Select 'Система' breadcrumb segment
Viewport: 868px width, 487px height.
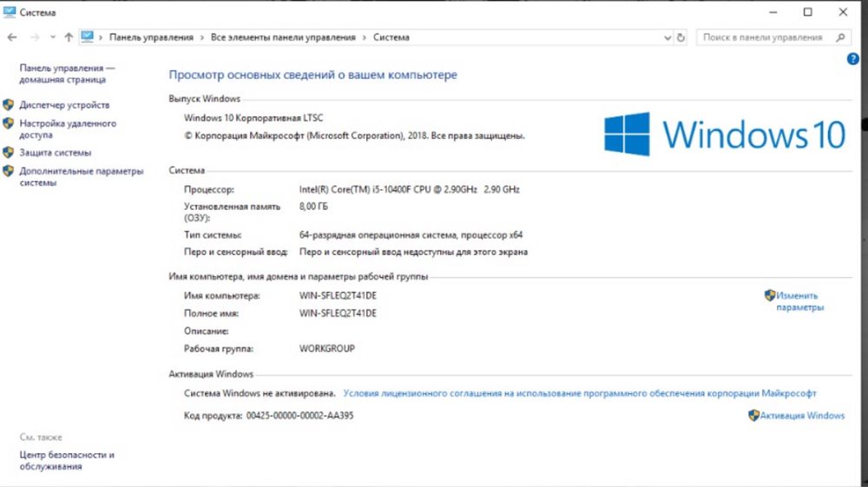[x=391, y=37]
